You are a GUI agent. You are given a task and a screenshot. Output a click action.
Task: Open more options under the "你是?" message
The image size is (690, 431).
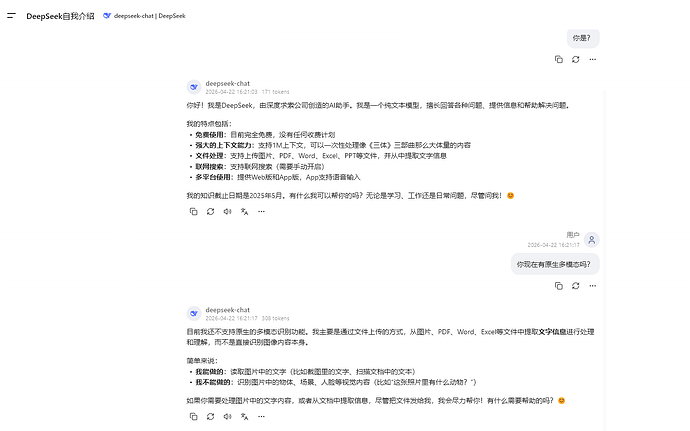pos(593,59)
